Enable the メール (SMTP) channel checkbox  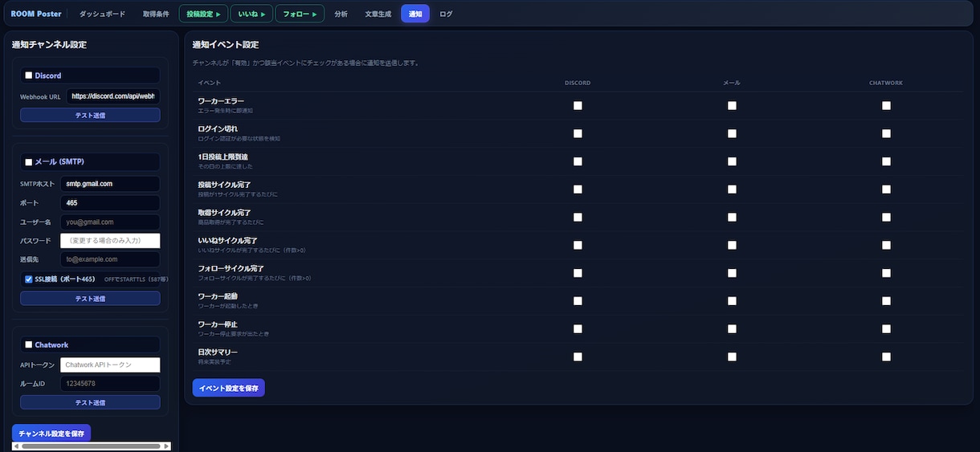click(x=29, y=162)
